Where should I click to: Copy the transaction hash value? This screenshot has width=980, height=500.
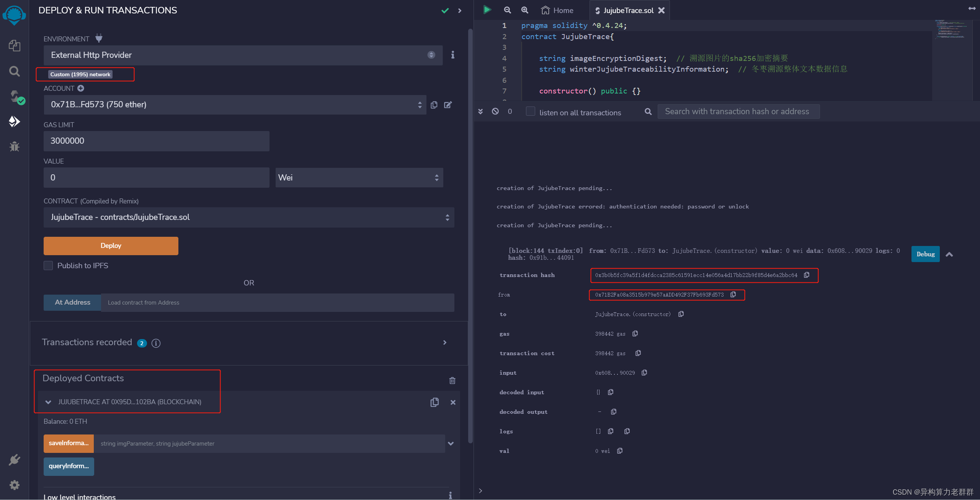tap(807, 275)
